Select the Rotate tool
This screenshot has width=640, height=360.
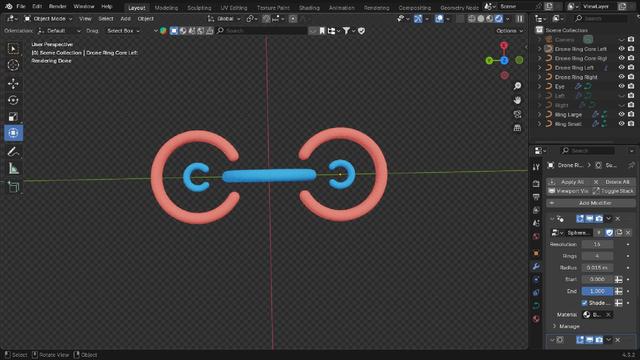[13, 100]
